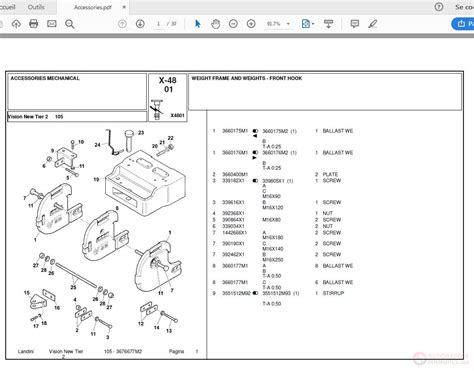
Task: Open zoom level dropdown arrow
Action: coord(288,24)
